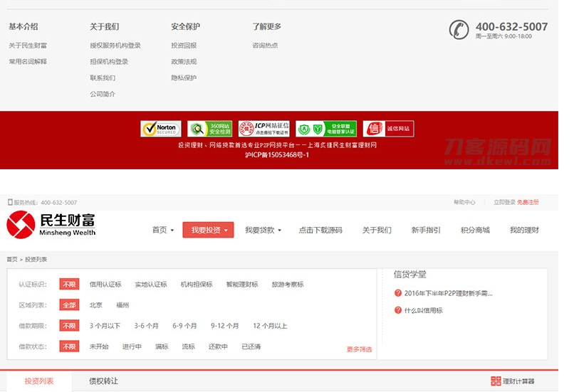Open footer link 咨询热点

265,46
